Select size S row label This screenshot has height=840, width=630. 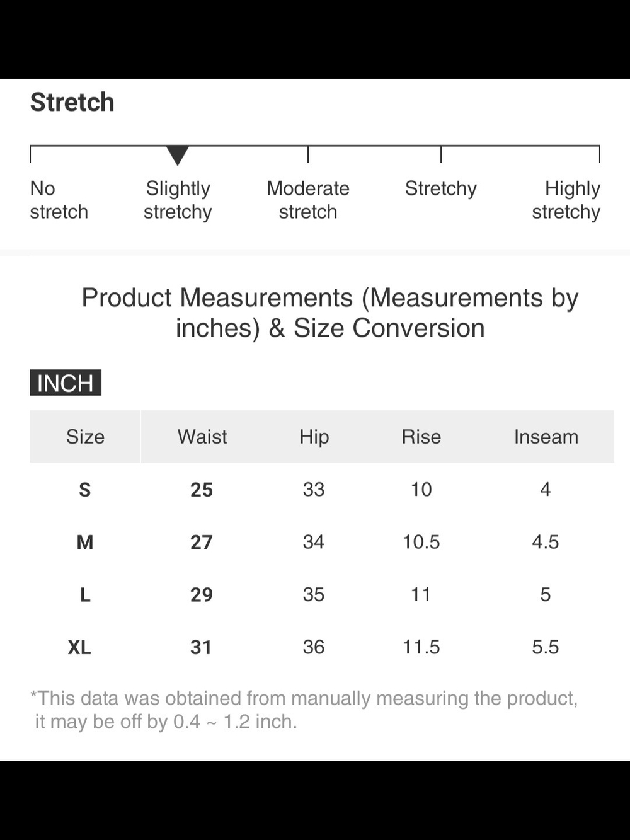click(x=85, y=490)
